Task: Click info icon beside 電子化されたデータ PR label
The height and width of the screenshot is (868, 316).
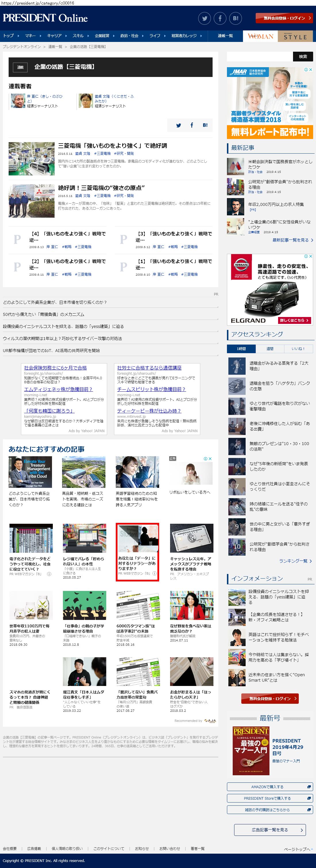Action: pyautogui.click(x=49, y=574)
